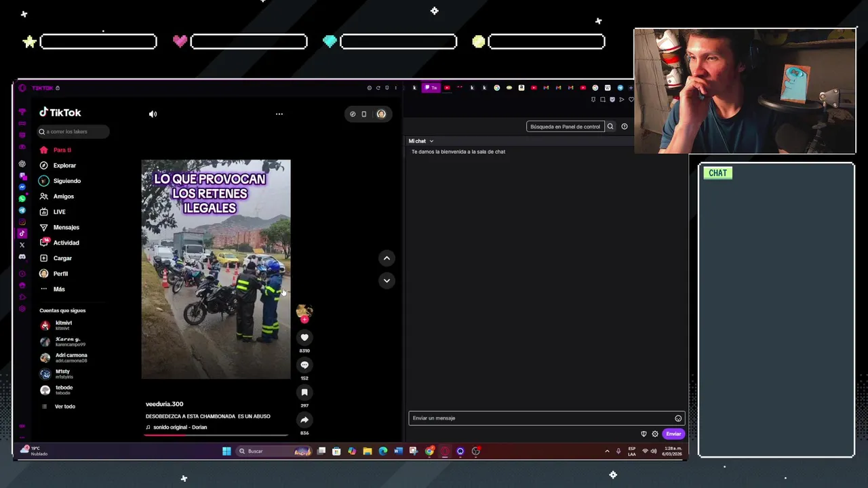
Task: Open the video comments bubble
Action: tap(304, 365)
